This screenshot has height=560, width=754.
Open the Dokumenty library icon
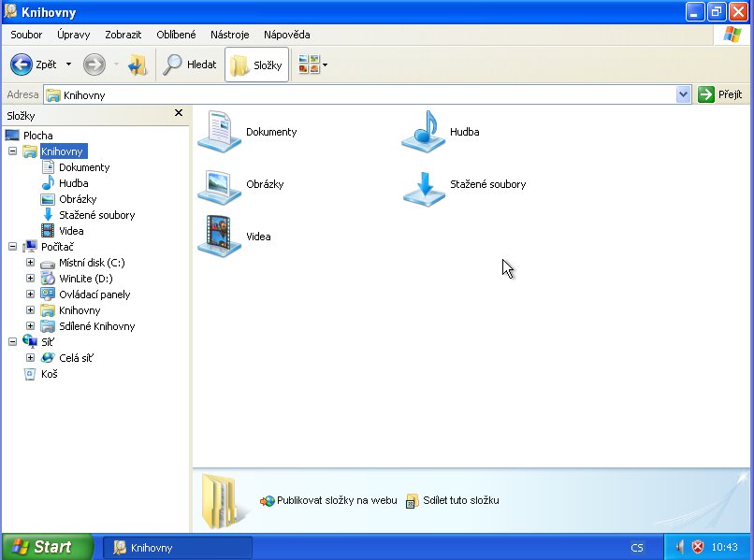(x=219, y=131)
